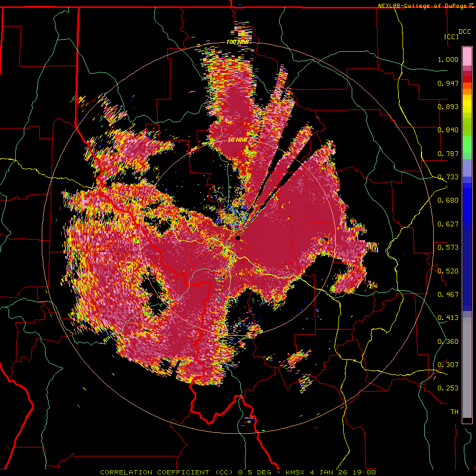Select the 0.413 scale value

[x=448, y=318]
